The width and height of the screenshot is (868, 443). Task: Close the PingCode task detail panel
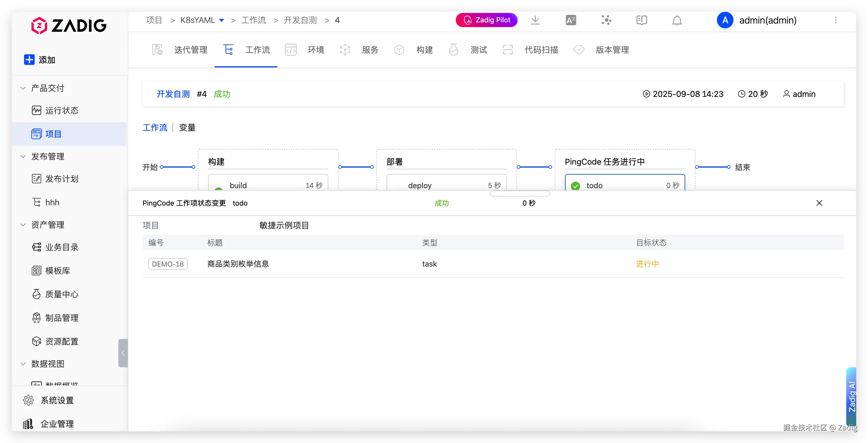tap(819, 203)
